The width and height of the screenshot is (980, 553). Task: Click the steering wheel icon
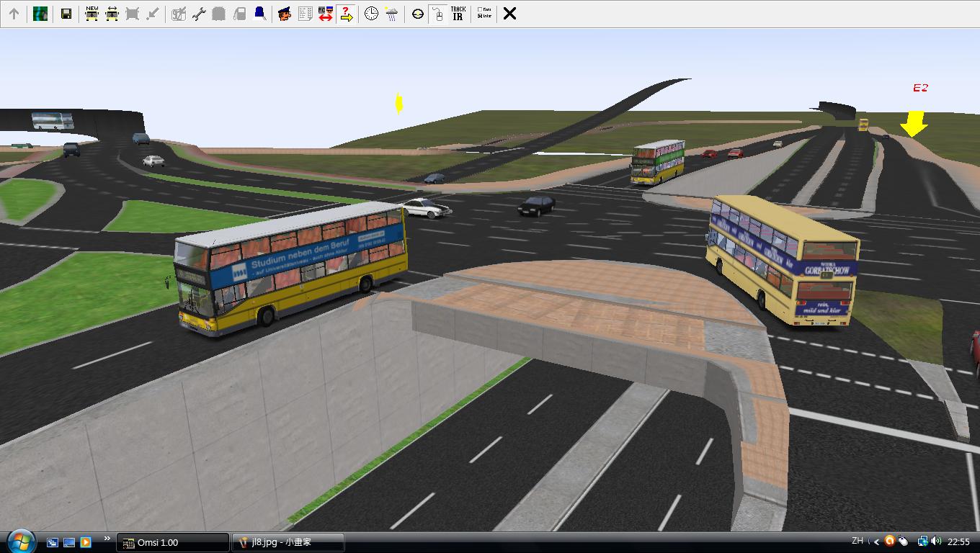tap(417, 14)
